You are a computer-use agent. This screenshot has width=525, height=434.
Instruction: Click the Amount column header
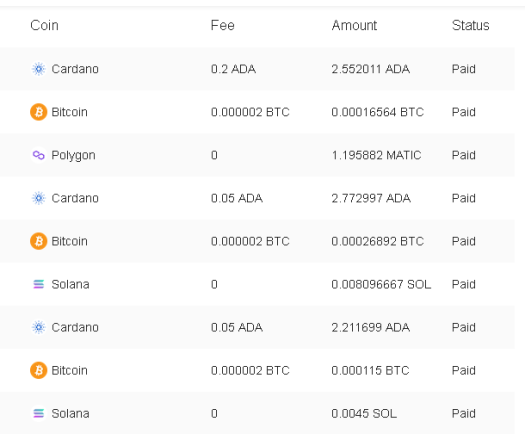click(354, 25)
